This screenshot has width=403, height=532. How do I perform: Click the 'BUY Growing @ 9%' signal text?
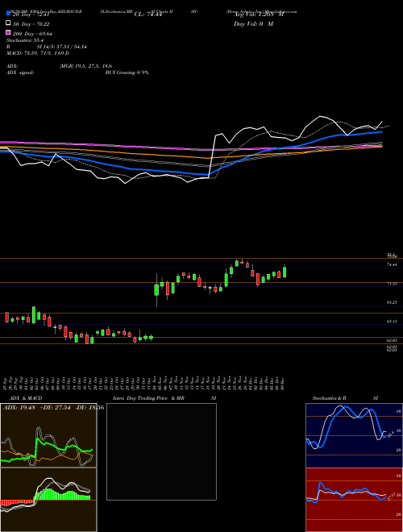tap(127, 73)
